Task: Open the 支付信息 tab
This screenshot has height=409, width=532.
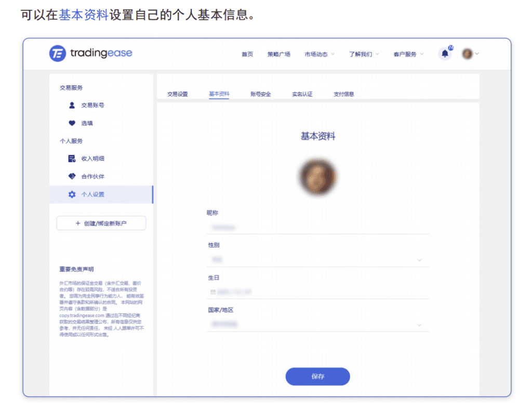Action: [343, 94]
